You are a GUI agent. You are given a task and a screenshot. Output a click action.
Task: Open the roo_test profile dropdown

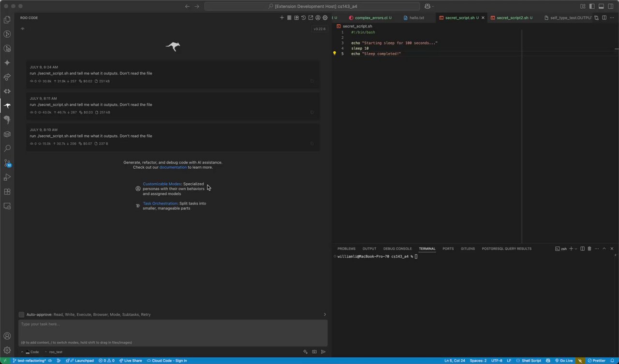(54, 352)
